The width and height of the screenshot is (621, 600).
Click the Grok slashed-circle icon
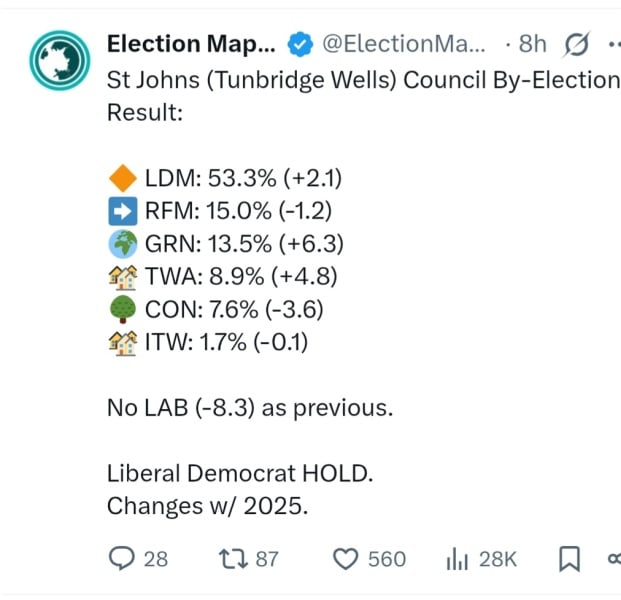(576, 44)
